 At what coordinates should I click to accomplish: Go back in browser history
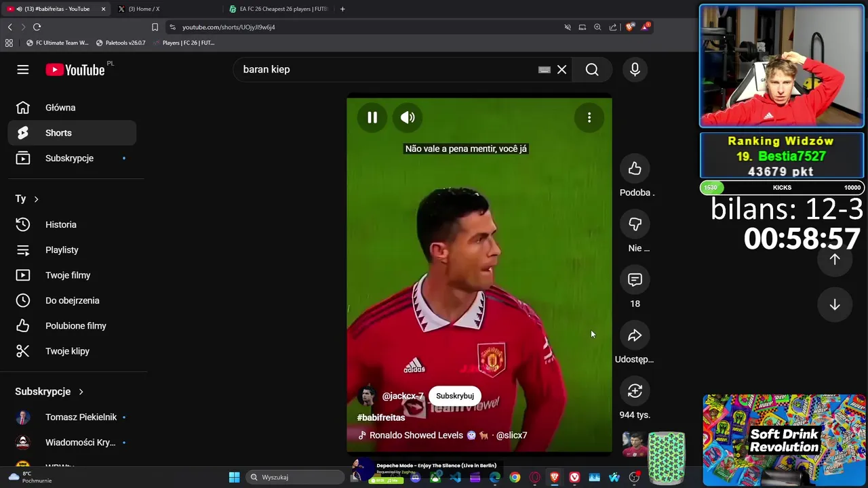click(9, 27)
